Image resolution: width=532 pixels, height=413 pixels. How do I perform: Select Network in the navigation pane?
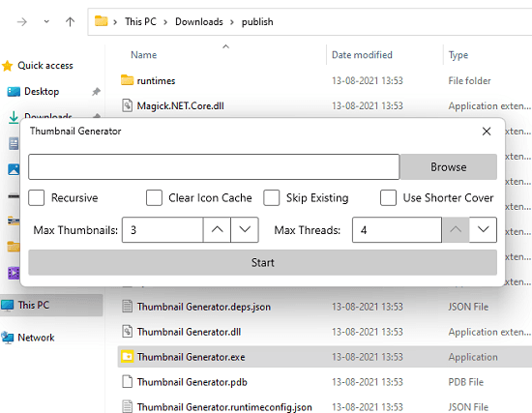(36, 338)
